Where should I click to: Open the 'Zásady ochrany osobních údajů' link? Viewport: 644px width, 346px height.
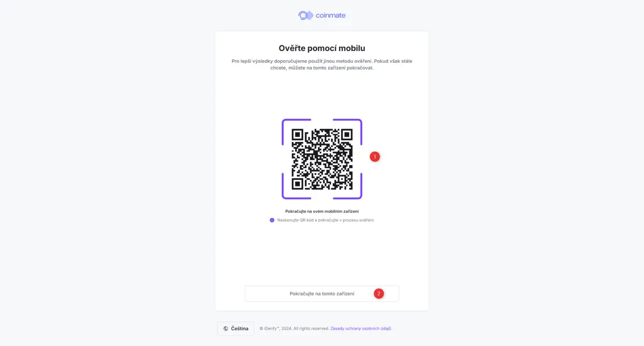(364, 328)
